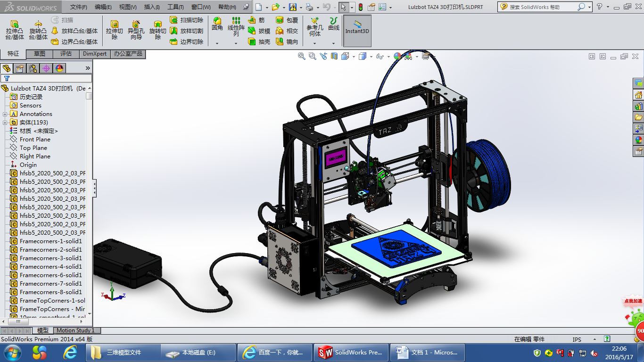Open the ConfigurationManager tab icon in panel
644x362 pixels.
point(33,68)
